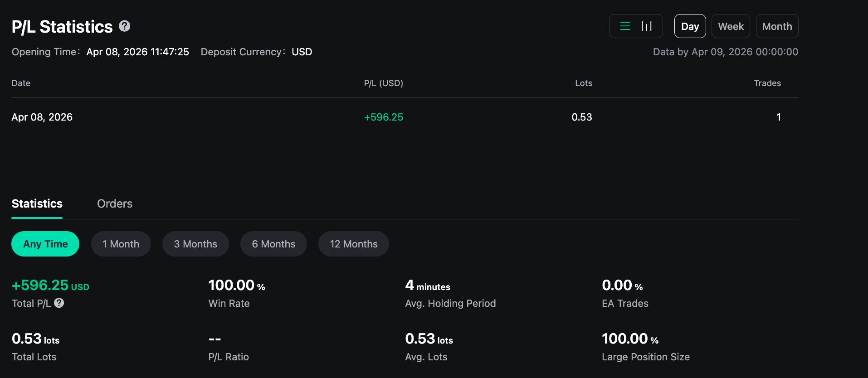The height and width of the screenshot is (378, 868).
Task: Click the help icon beside P/L Statistics title
Action: point(124,26)
